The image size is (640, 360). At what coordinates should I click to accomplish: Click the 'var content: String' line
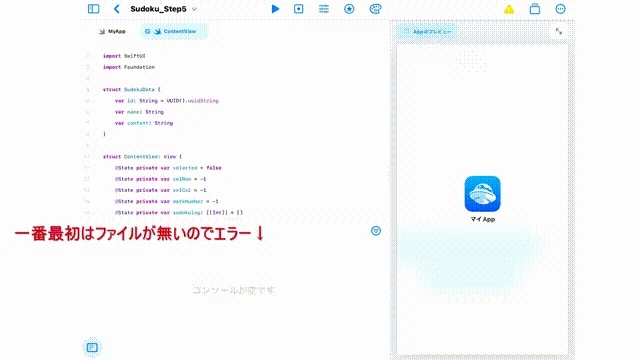(144, 123)
